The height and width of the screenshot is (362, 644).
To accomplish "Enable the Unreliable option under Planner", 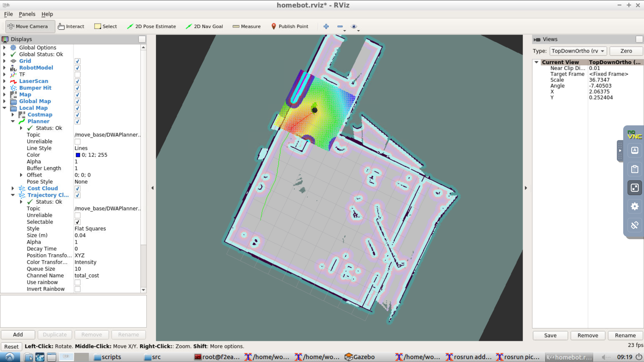I will [77, 141].
